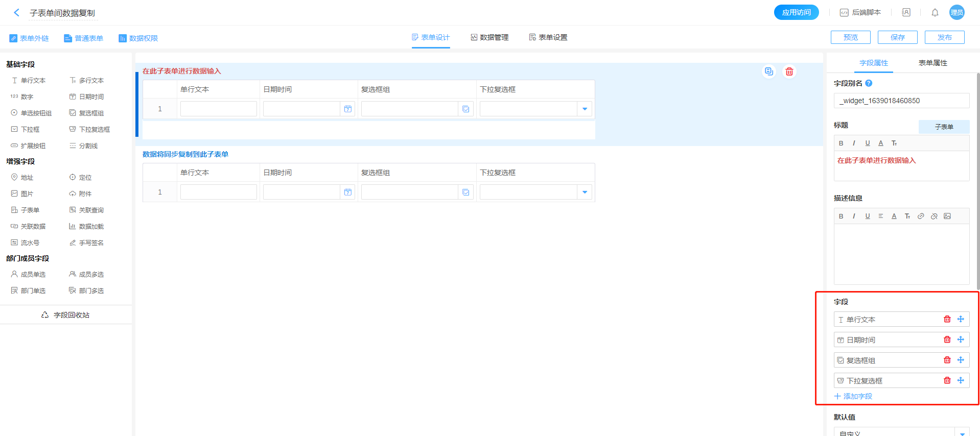
Task: Click the back arrow beside the form title
Action: 16,13
